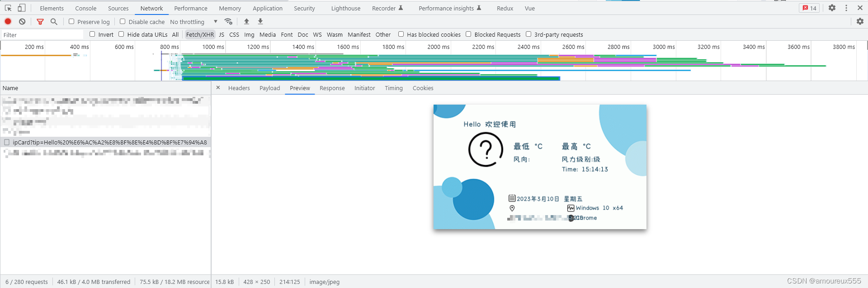
Task: Show the Response tab
Action: tap(332, 88)
